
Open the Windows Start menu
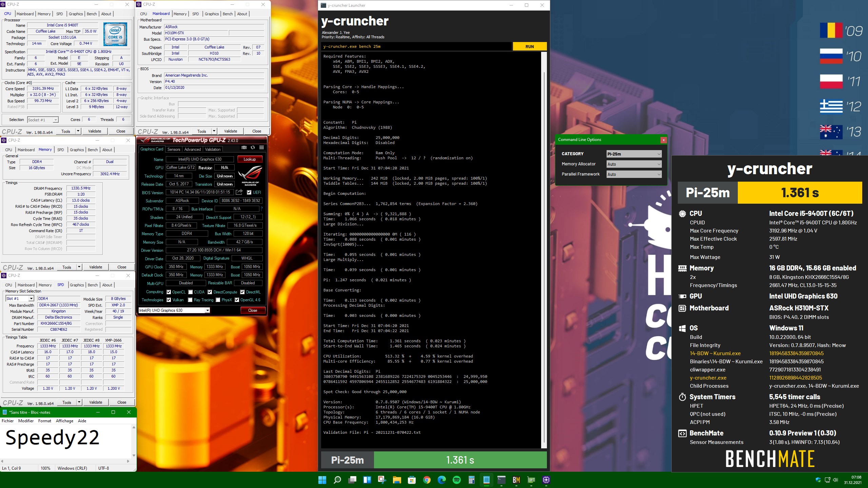click(322, 480)
